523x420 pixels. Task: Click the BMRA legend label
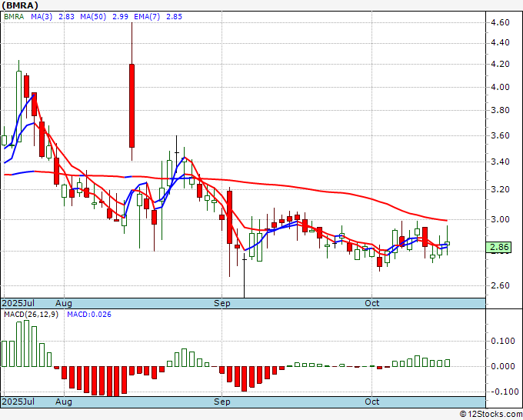(x=14, y=17)
